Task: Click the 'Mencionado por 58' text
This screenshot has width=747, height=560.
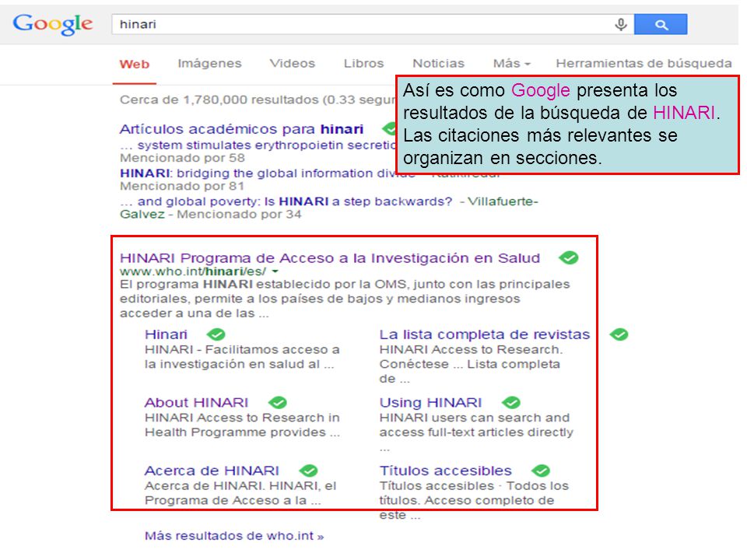Action: coord(182,158)
